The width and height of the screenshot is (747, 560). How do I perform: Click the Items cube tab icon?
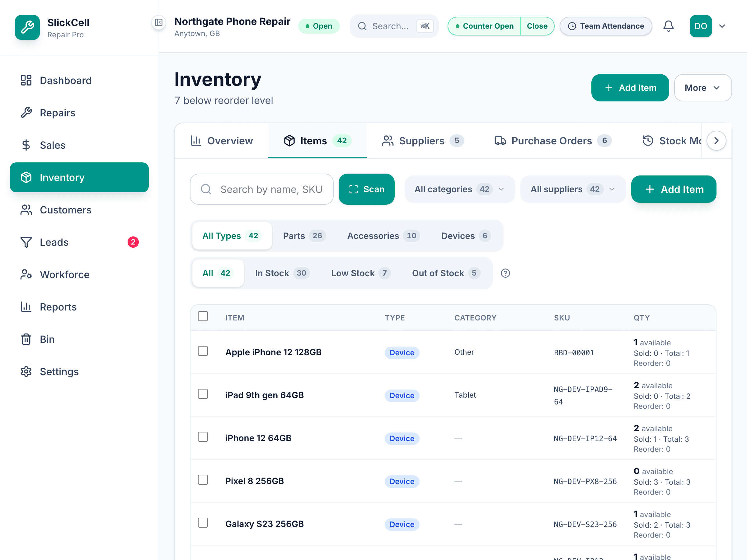coord(289,141)
